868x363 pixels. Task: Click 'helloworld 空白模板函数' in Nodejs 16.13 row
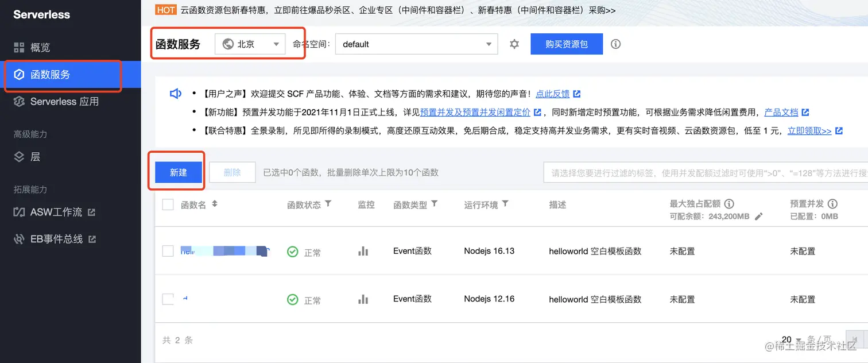[x=595, y=251]
